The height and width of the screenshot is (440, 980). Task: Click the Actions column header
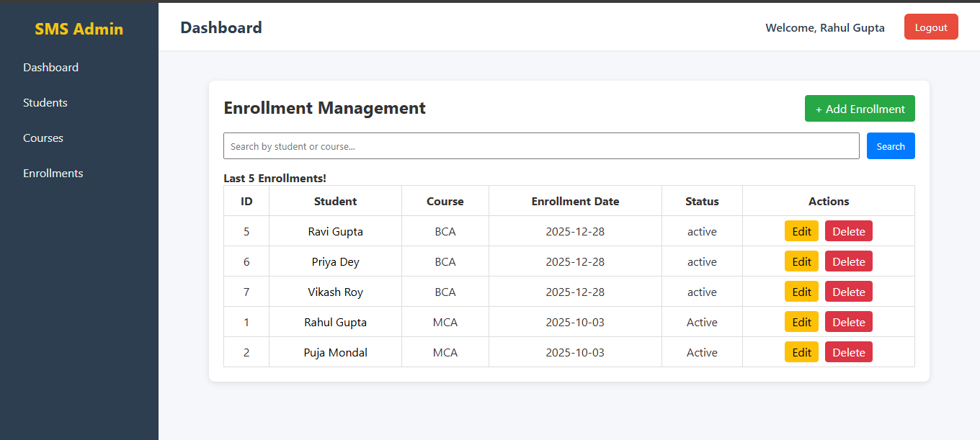(829, 201)
